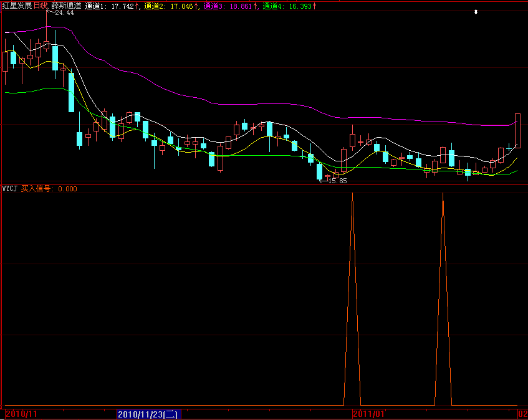The width and height of the screenshot is (528, 420).
Task: Click the tall red candlestick at far right
Action: [x=517, y=131]
